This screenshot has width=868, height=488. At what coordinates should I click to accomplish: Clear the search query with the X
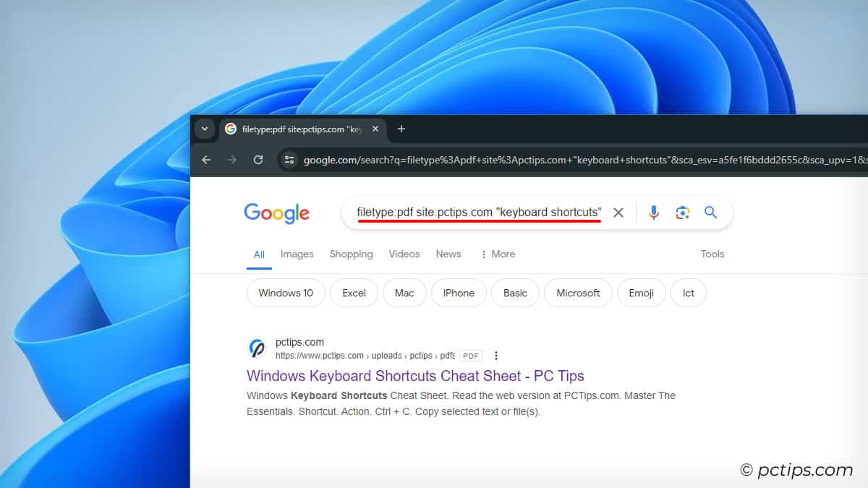pyautogui.click(x=618, y=212)
